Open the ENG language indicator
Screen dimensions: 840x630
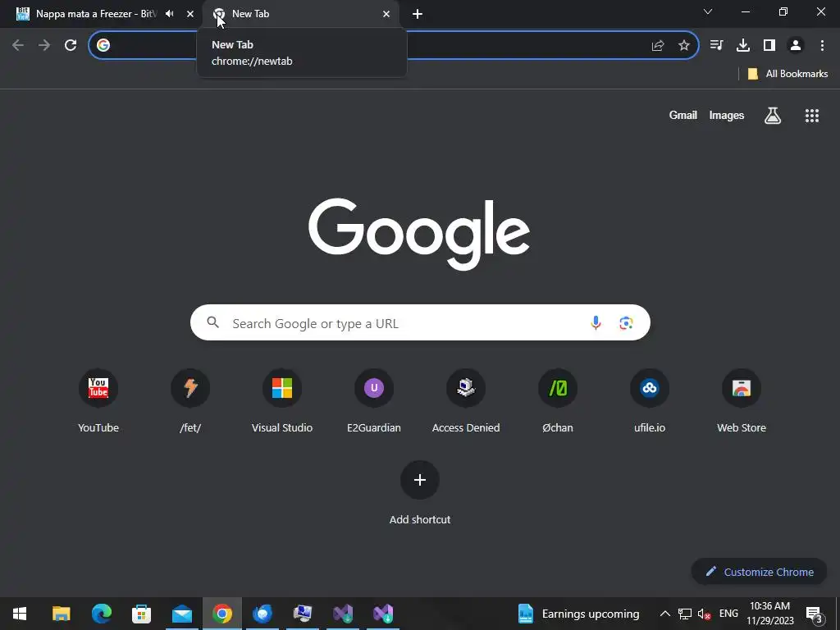coord(728,614)
